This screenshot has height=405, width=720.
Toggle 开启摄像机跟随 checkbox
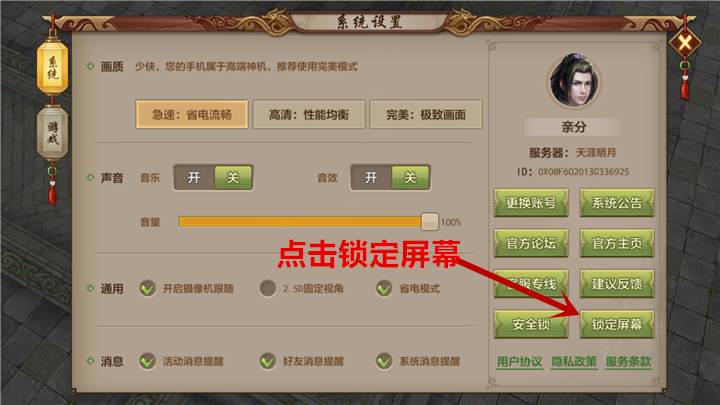(147, 288)
